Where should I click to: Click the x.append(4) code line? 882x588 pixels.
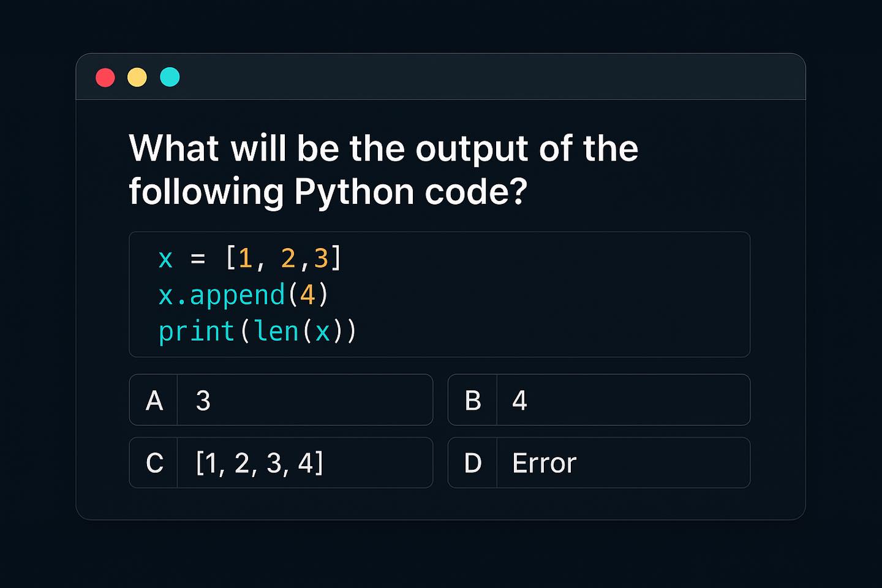(244, 295)
